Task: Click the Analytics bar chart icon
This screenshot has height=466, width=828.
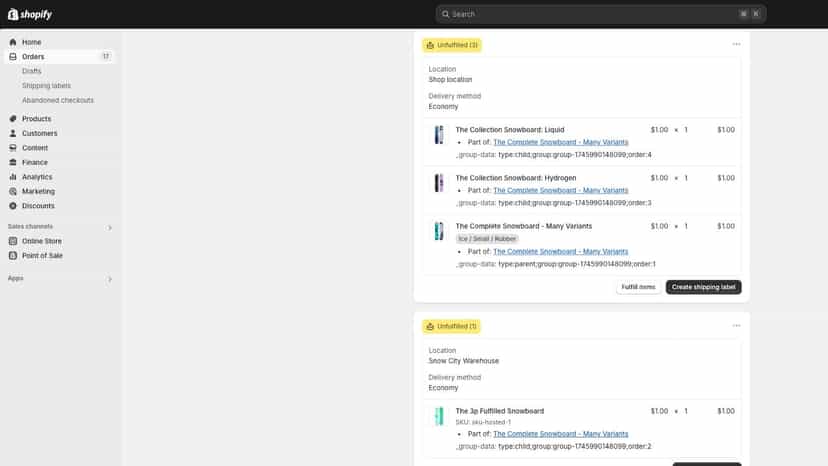Action: (x=13, y=176)
